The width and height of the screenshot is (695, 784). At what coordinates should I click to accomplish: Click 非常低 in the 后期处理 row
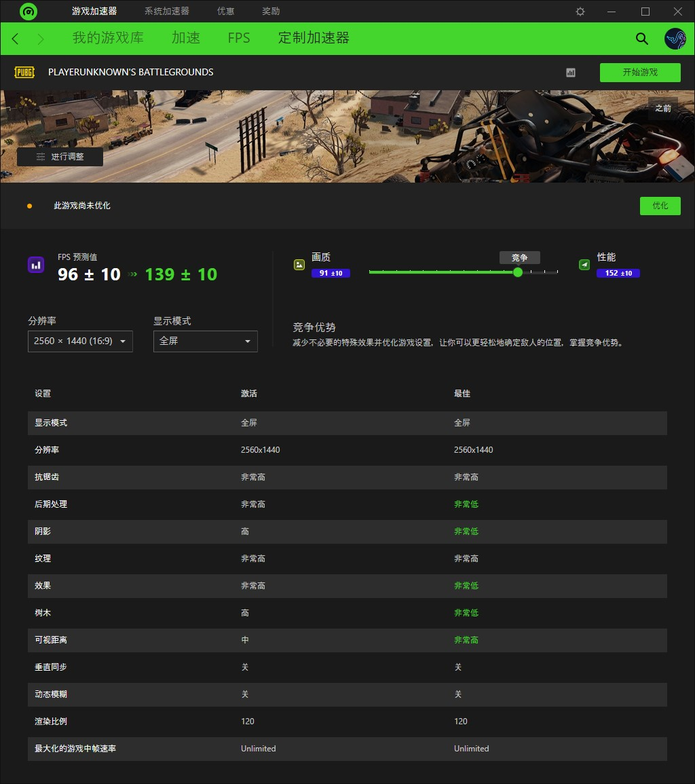point(466,504)
